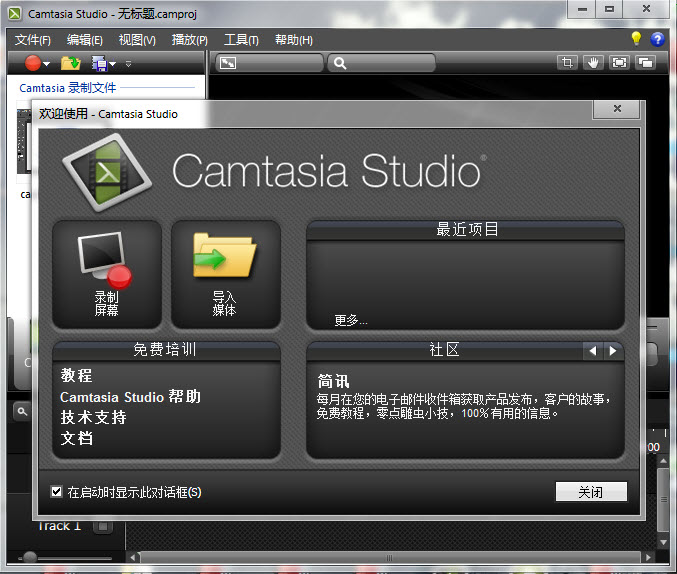
Task: Select the hand pan tool
Action: 593,62
